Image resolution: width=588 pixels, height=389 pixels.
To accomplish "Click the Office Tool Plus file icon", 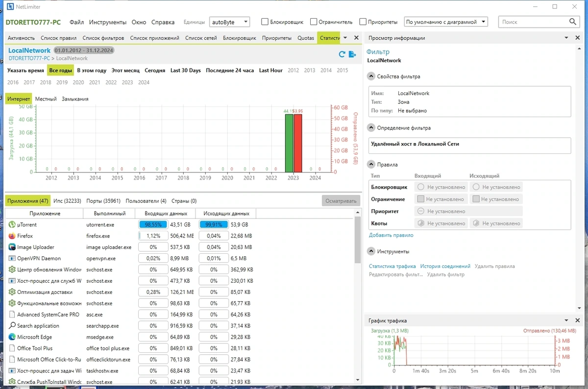I will pos(12,348).
